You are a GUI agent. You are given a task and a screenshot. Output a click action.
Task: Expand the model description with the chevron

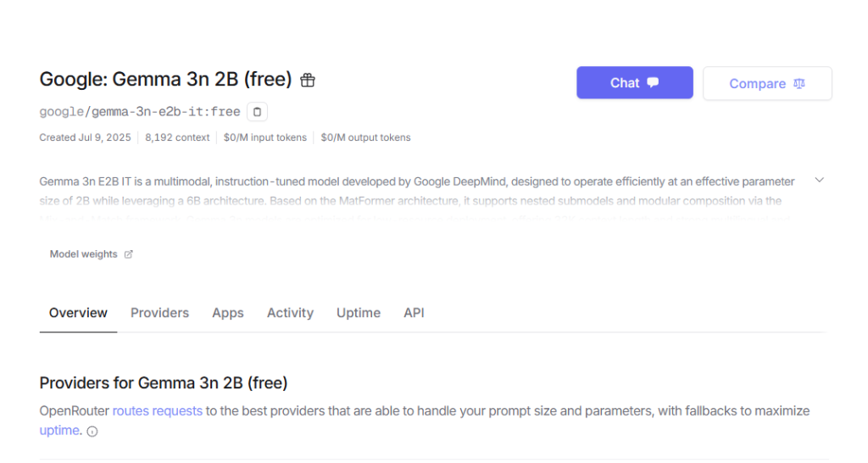tap(820, 180)
